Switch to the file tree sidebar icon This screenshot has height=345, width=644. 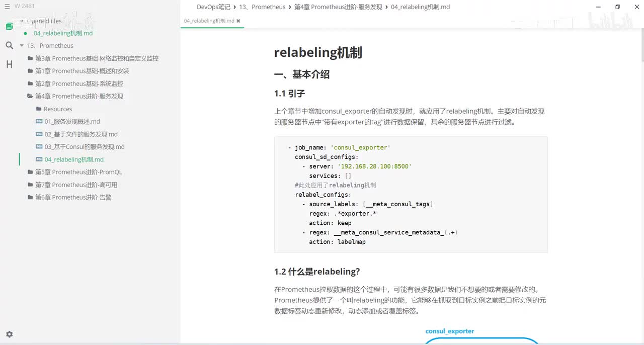click(x=9, y=26)
